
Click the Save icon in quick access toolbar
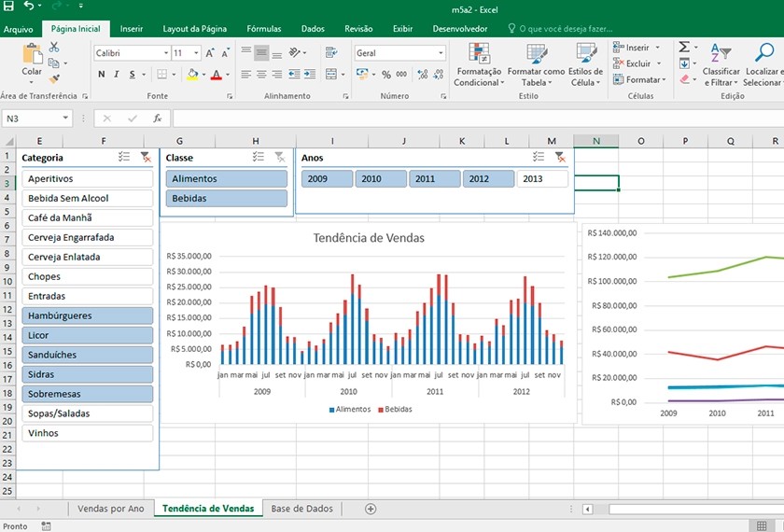8,7
